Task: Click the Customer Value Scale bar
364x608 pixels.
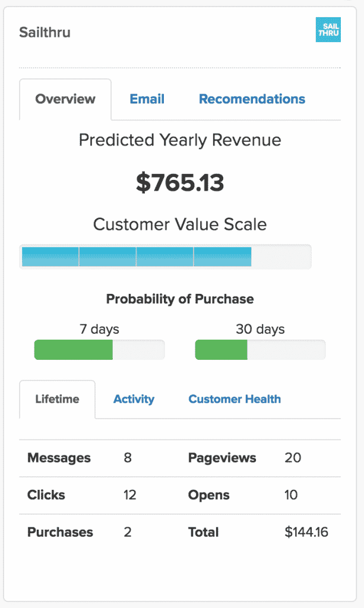Action: tap(165, 256)
